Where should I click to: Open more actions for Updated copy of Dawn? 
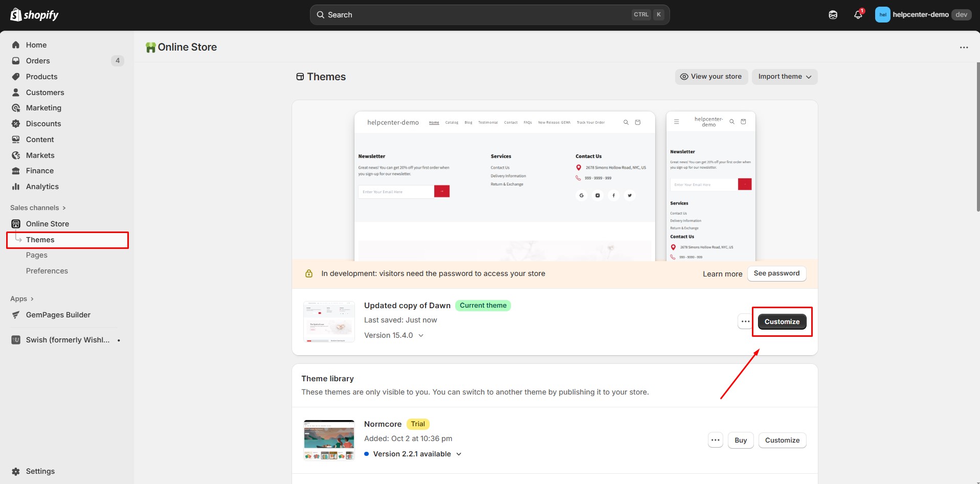(x=745, y=321)
